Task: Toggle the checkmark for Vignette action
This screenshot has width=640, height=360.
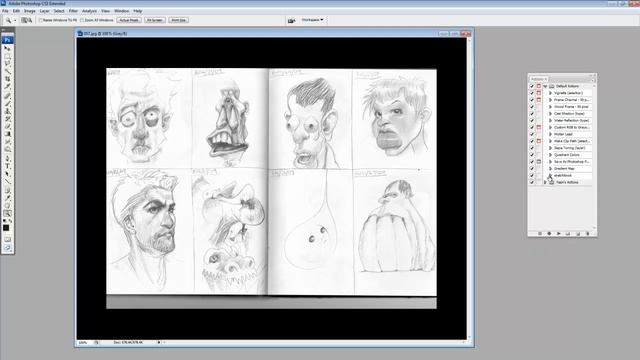Action: 532,93
